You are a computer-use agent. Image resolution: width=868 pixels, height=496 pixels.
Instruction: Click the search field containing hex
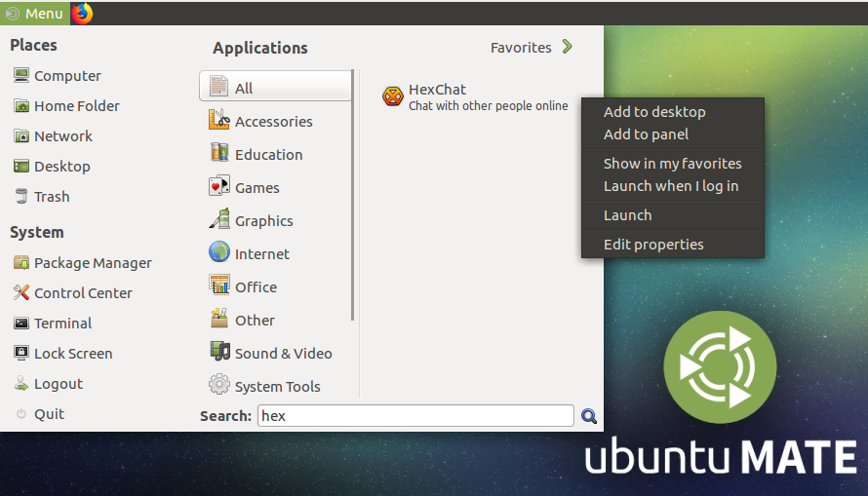pos(415,416)
